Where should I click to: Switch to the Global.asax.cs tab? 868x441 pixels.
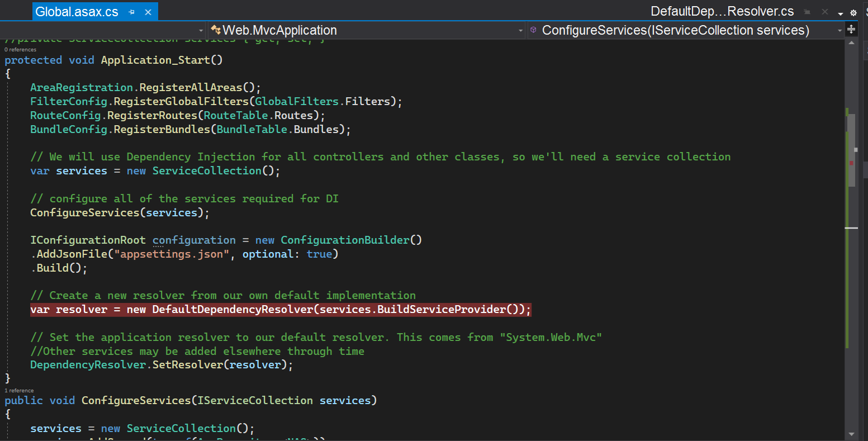click(x=77, y=12)
